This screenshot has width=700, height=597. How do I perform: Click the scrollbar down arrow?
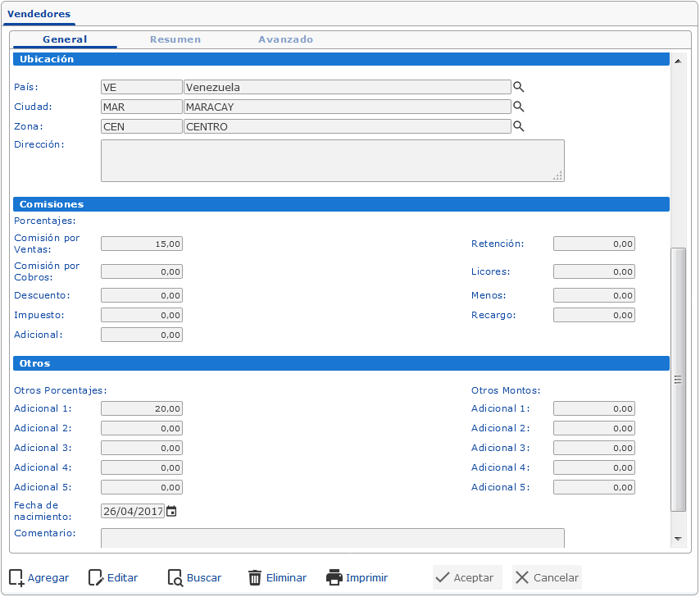pyautogui.click(x=677, y=538)
